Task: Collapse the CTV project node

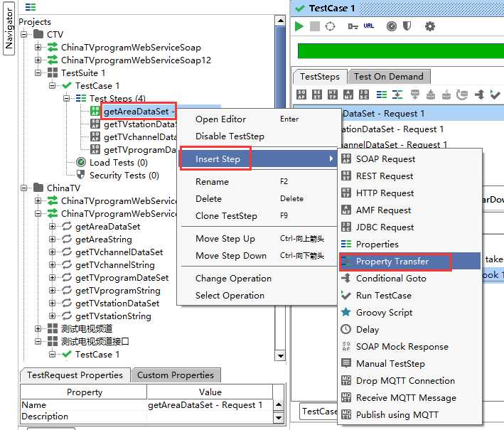Action: pyautogui.click(x=24, y=34)
